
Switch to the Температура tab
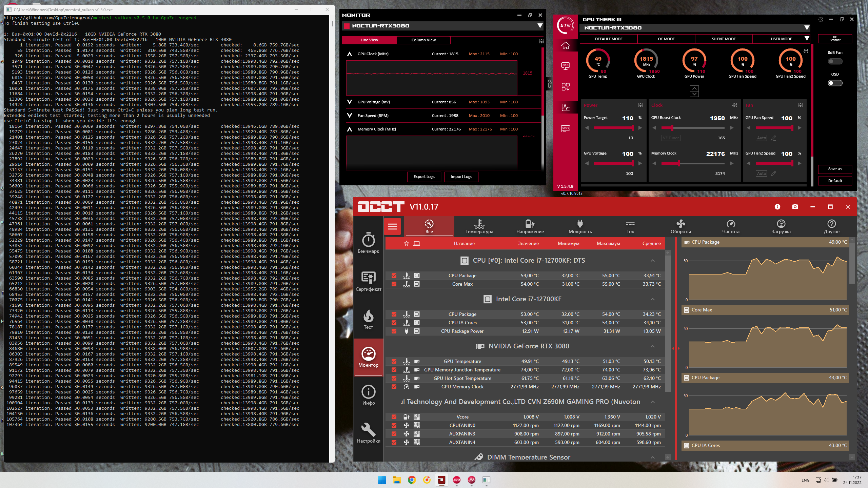click(x=479, y=226)
